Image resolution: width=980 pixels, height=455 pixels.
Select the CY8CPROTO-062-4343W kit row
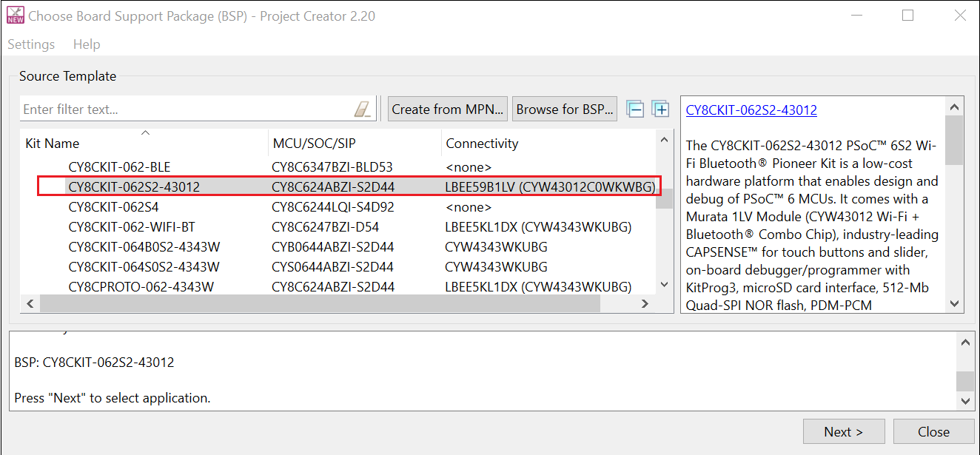point(338,286)
